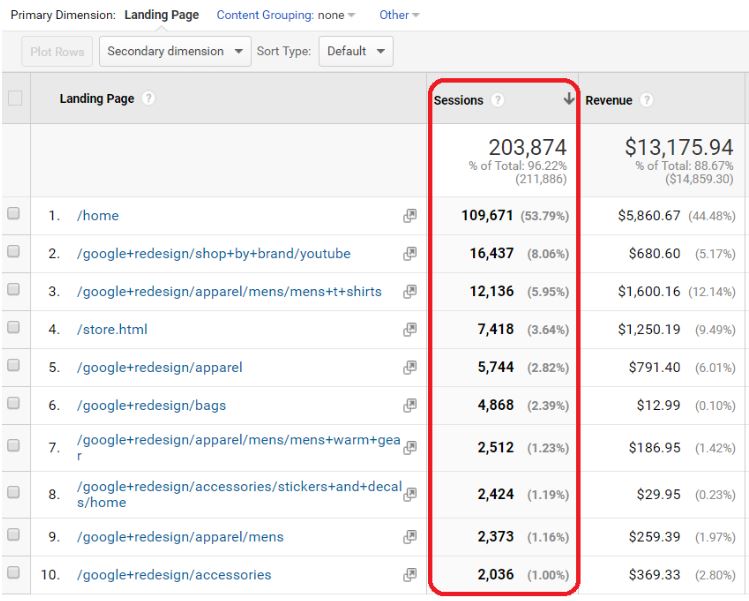Sort by Revenue column header
The image size is (749, 601).
[609, 100]
